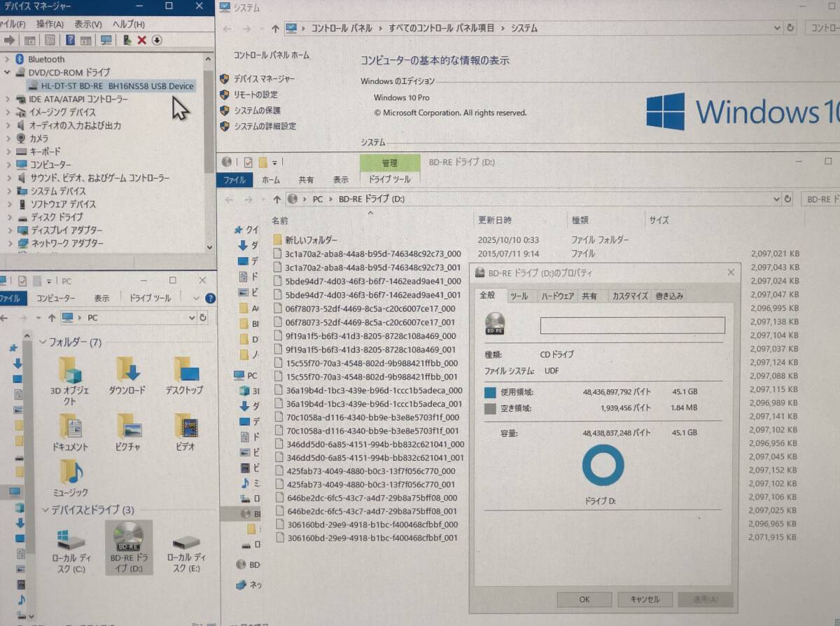Click すべてのコントロール パネル項目 breadcrumb
This screenshot has width=840, height=626.
(x=442, y=29)
